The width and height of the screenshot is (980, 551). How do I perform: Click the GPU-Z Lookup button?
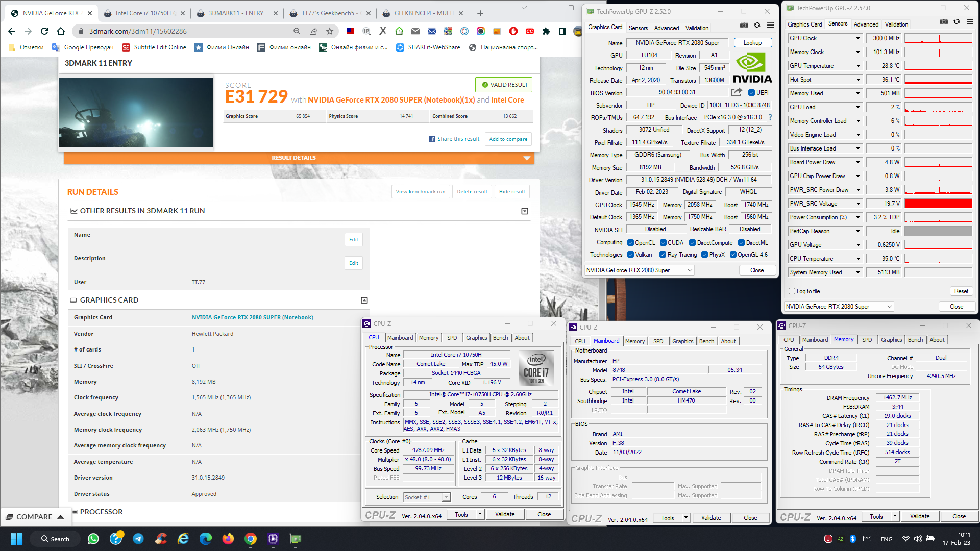click(752, 43)
